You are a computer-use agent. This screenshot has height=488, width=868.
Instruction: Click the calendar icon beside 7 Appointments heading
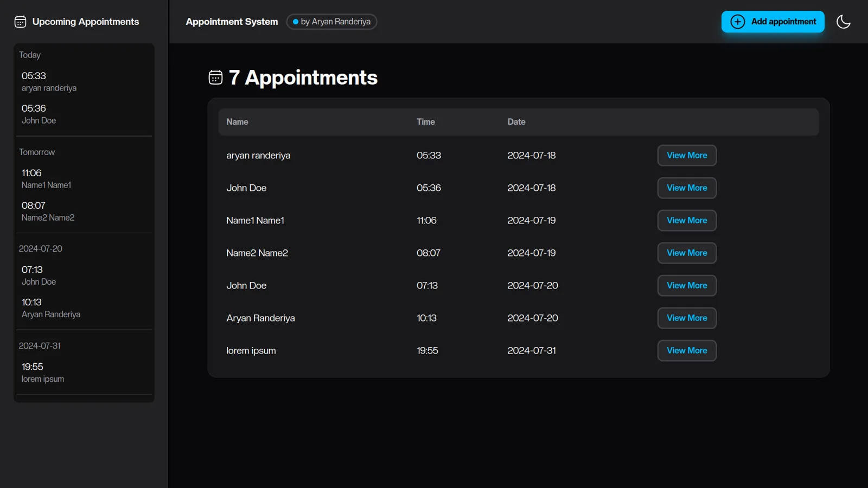coord(215,78)
